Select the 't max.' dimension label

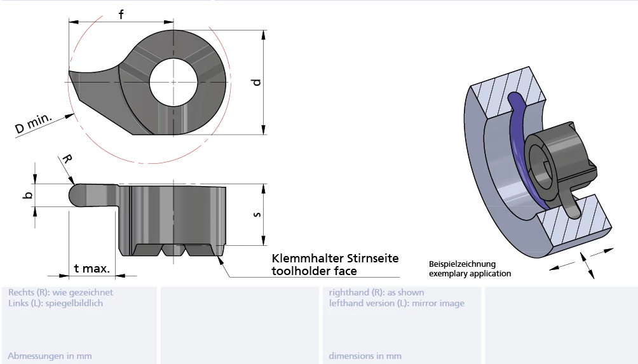tap(92, 268)
